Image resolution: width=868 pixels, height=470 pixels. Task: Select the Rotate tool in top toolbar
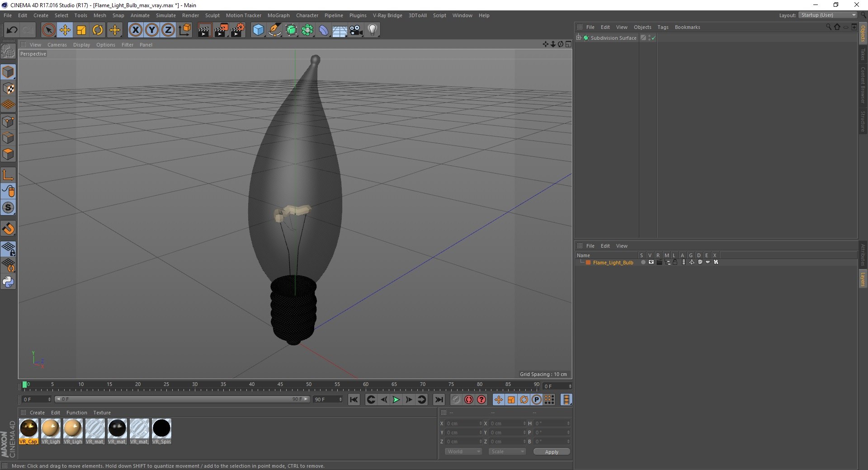pos(98,30)
